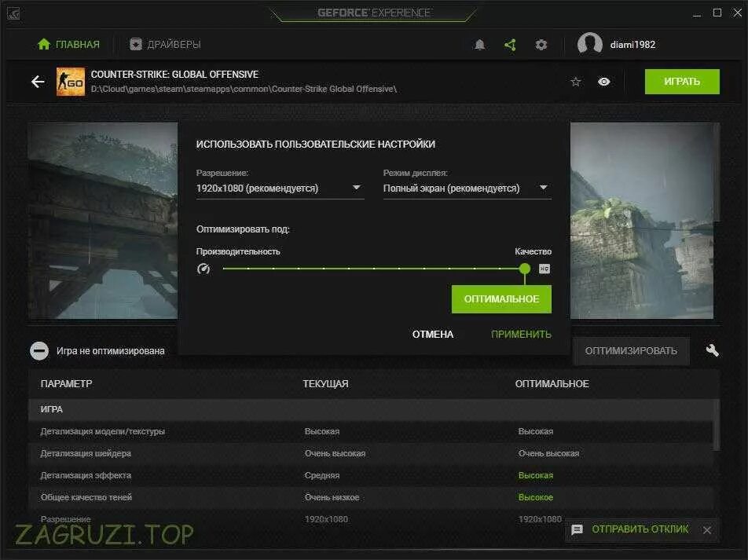Click the feedback chat bubble icon

pos(577,529)
